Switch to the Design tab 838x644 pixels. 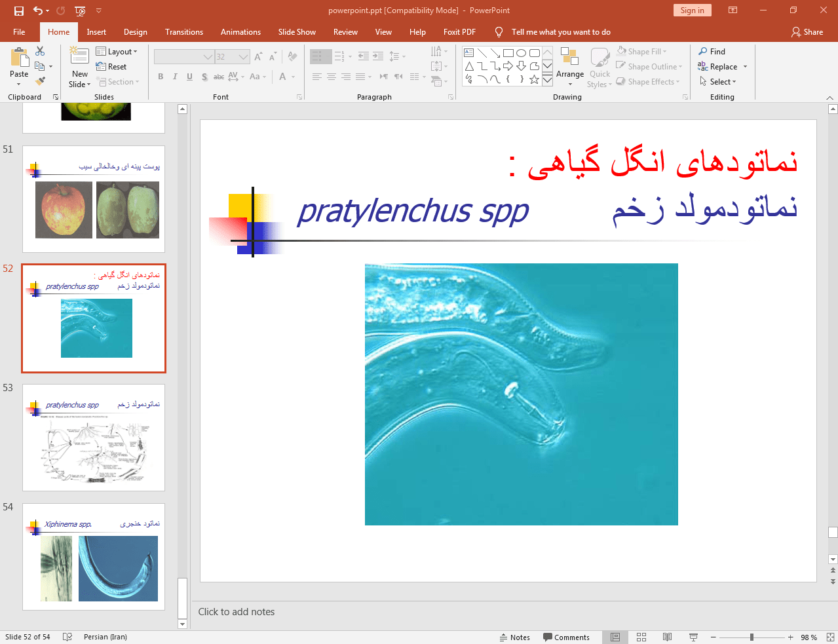coord(136,32)
